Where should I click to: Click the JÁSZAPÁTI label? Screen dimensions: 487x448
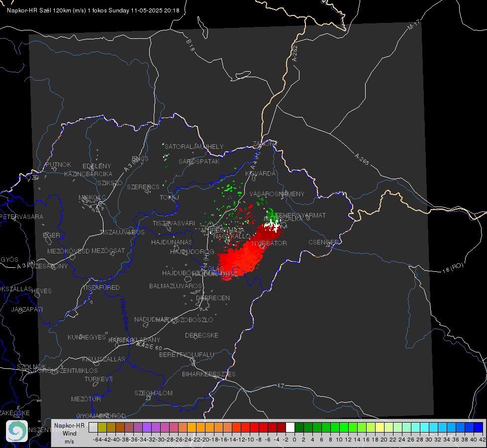(27, 309)
